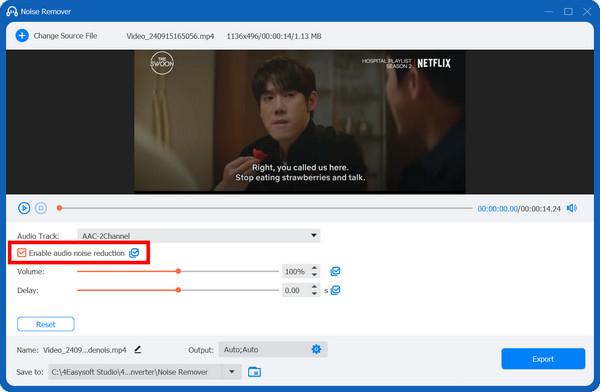Open the output folder icon

[254, 372]
